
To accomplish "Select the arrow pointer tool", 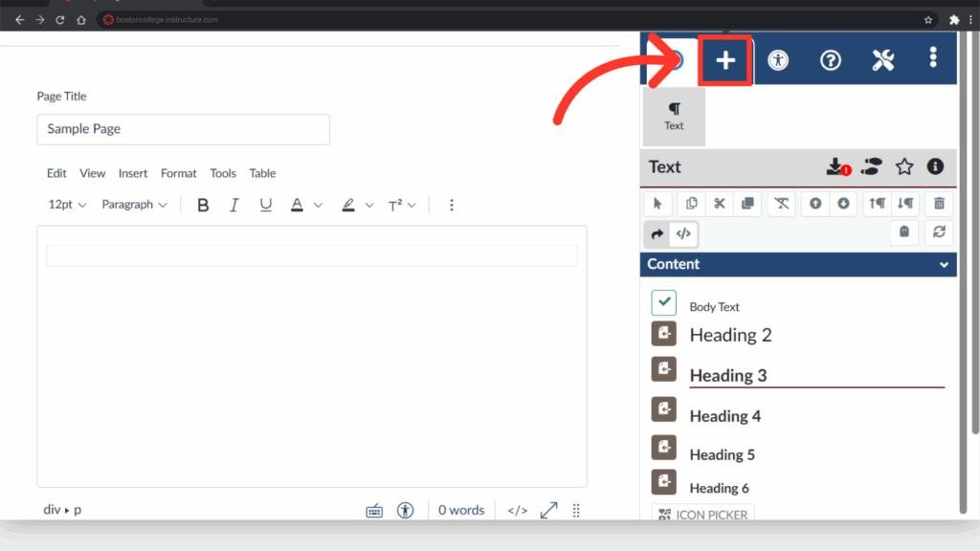I will (x=657, y=204).
